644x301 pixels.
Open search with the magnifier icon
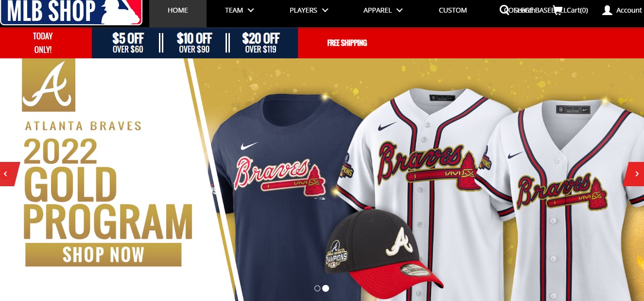coord(505,10)
